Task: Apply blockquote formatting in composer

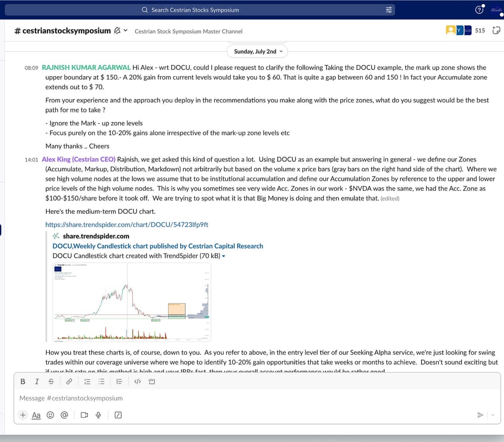Action: (119, 382)
